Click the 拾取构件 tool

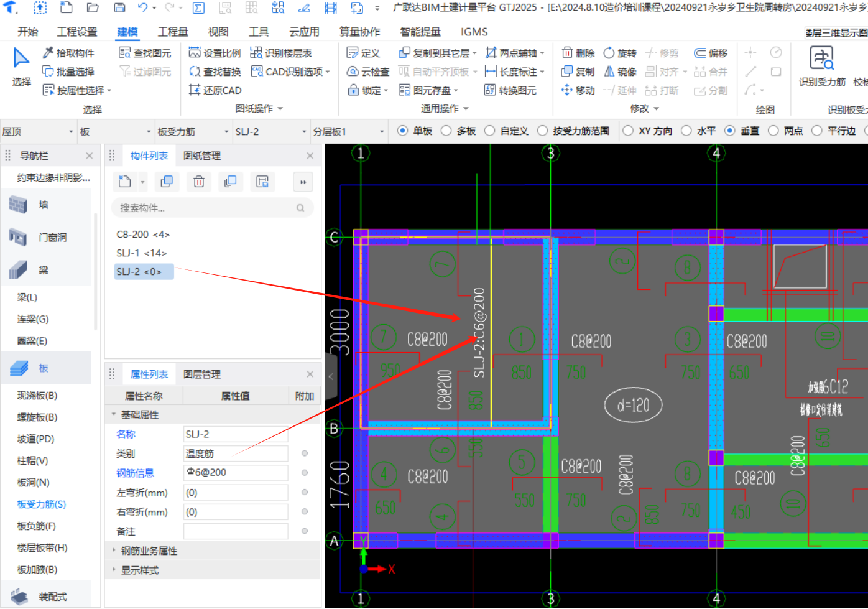68,53
